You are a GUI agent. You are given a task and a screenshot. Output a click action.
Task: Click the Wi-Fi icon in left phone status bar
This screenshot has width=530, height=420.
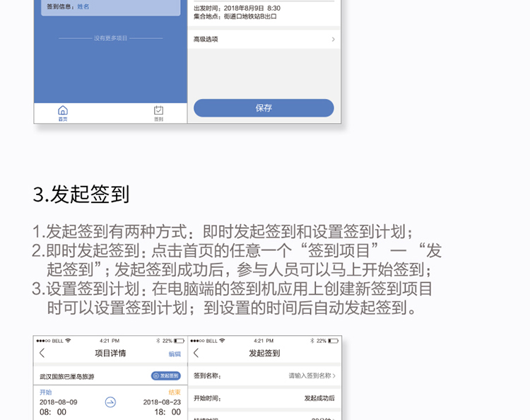coord(69,341)
